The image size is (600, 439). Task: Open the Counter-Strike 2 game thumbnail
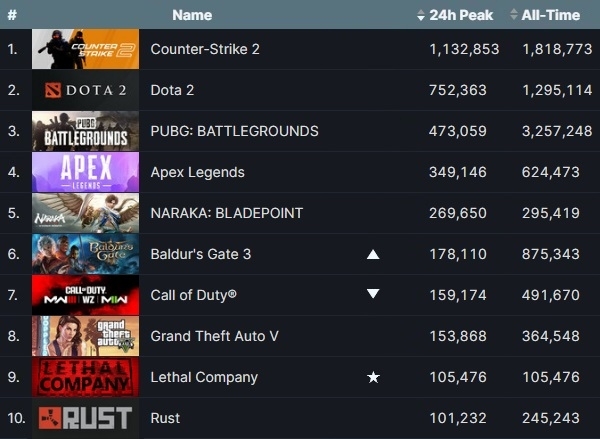pyautogui.click(x=85, y=49)
